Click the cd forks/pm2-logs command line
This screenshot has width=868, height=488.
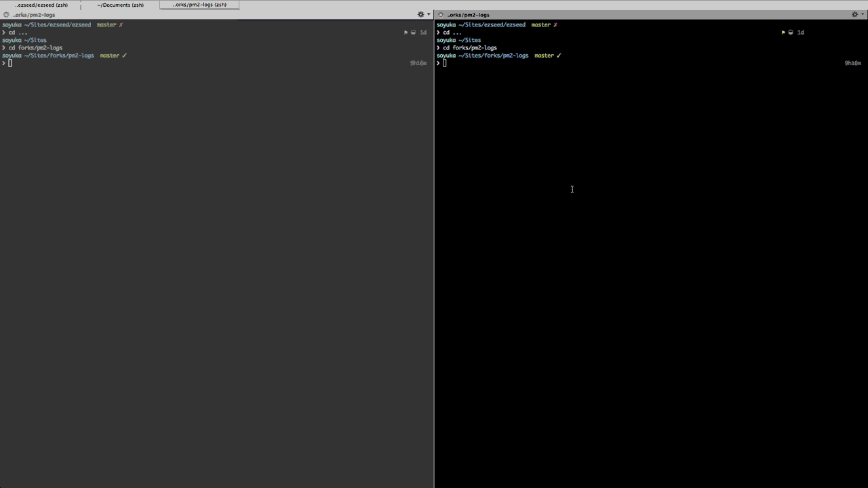click(36, 47)
